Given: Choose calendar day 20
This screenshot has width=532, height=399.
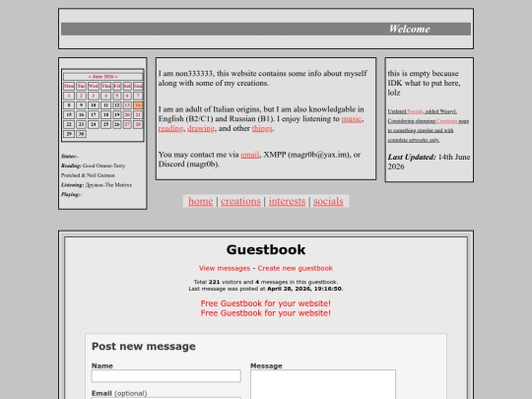Looking at the screenshot, I should [127, 114].
